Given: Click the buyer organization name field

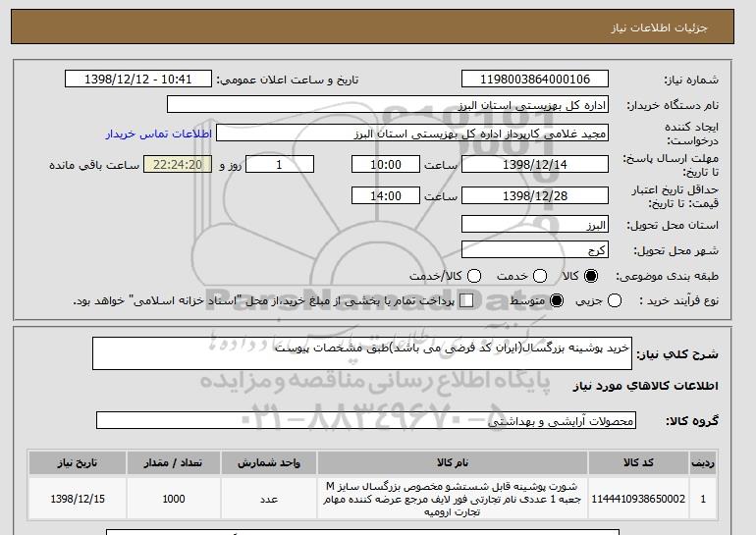Looking at the screenshot, I should pyautogui.click(x=388, y=105).
